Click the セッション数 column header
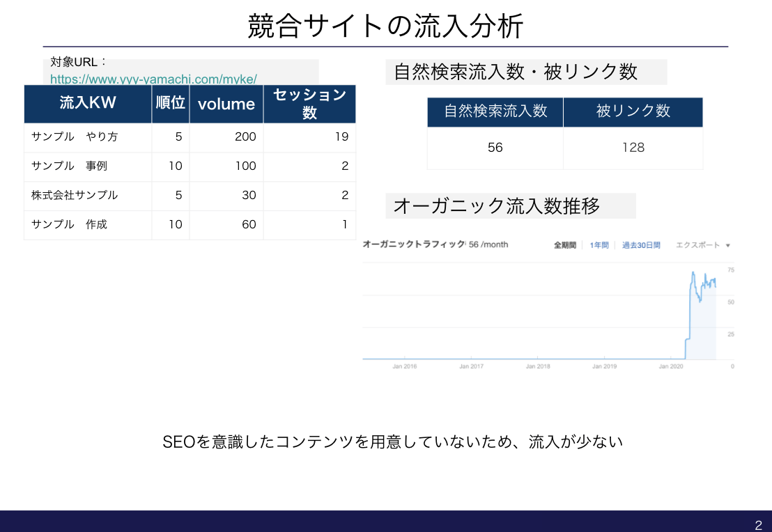The height and width of the screenshot is (532, 772). coord(309,104)
